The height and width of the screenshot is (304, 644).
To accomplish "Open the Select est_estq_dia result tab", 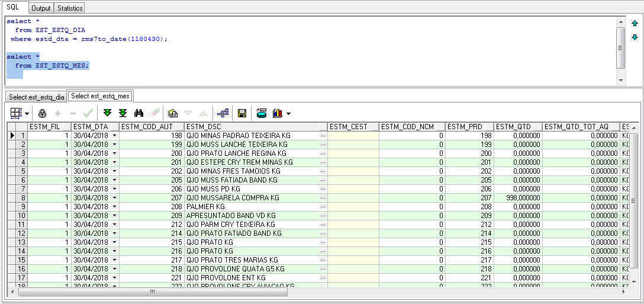I will tap(37, 97).
